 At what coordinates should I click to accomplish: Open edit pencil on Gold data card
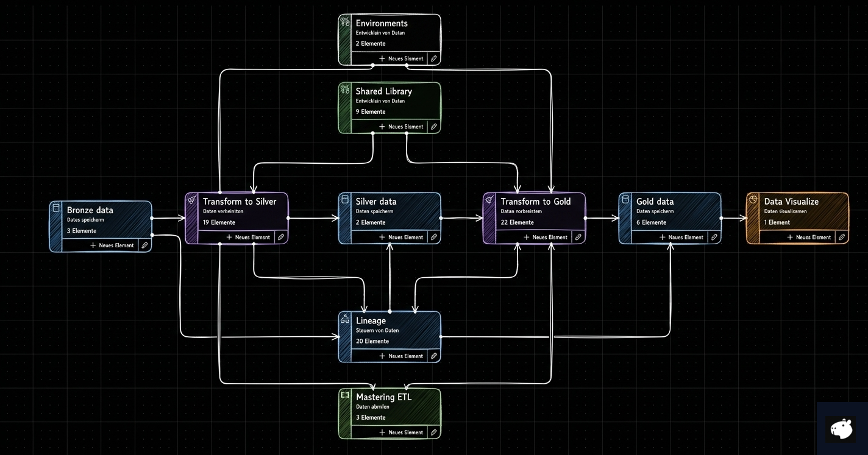coord(714,237)
